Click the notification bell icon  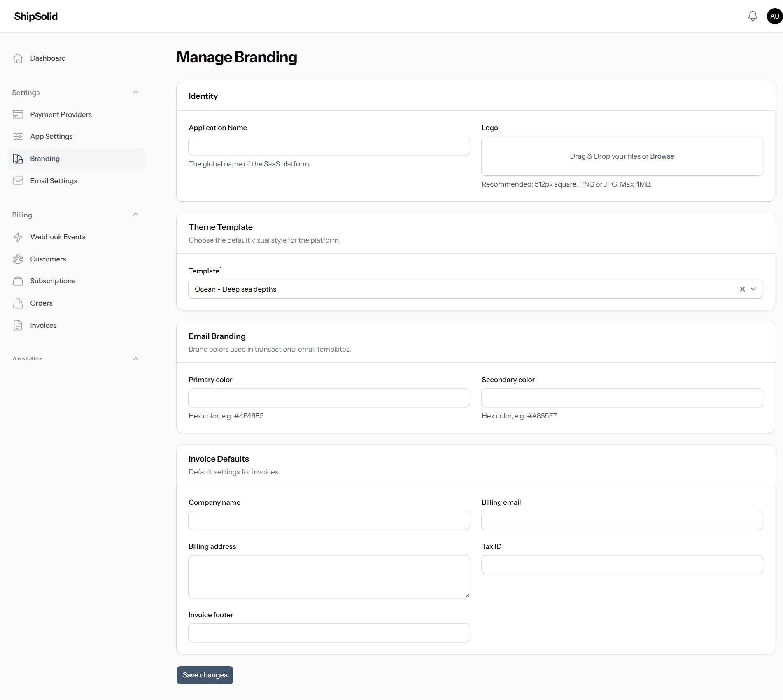click(753, 16)
